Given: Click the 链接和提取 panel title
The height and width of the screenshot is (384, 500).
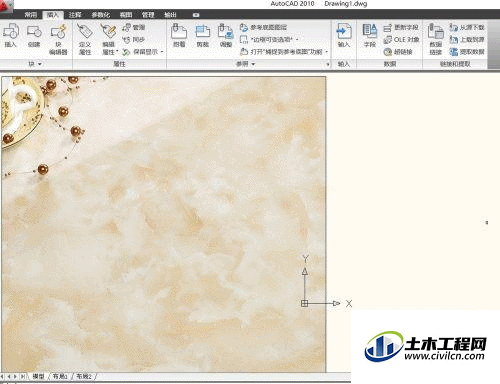Looking at the screenshot, I should (455, 64).
